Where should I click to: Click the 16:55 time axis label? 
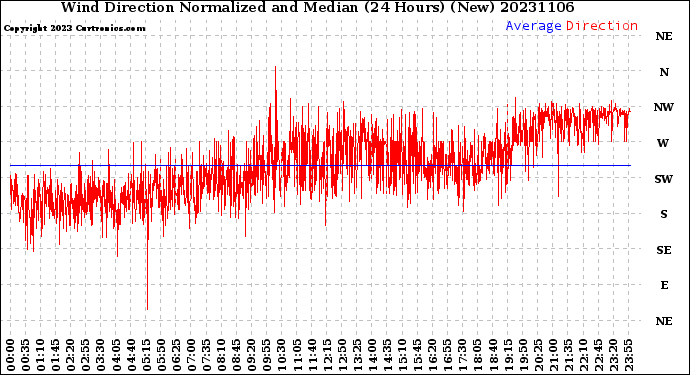coord(448,355)
